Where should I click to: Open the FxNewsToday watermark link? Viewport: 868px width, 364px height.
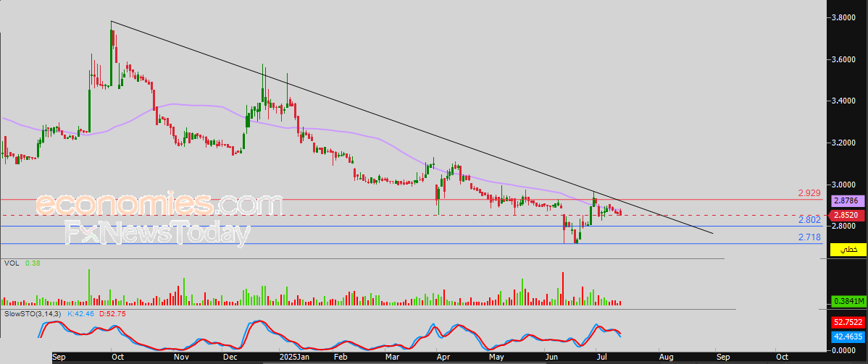(x=157, y=233)
